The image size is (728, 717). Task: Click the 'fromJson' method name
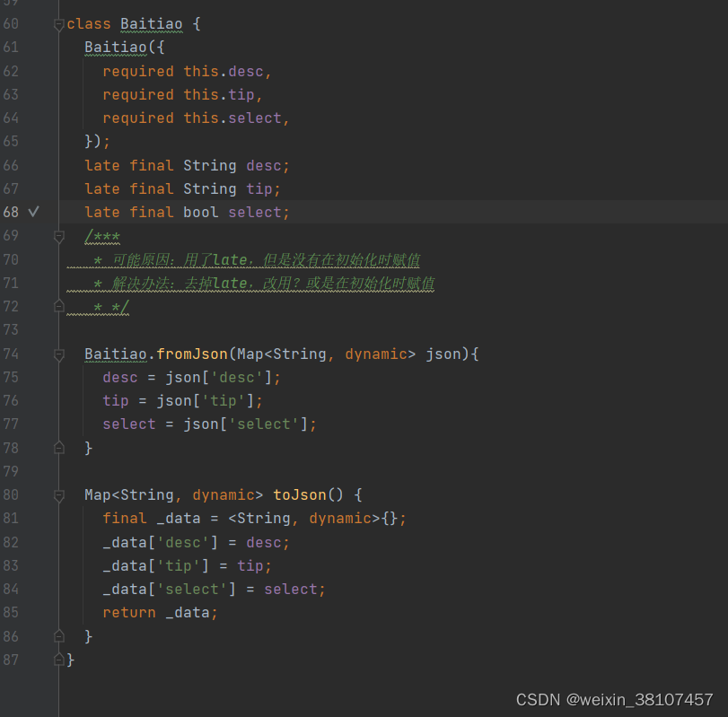click(x=192, y=354)
